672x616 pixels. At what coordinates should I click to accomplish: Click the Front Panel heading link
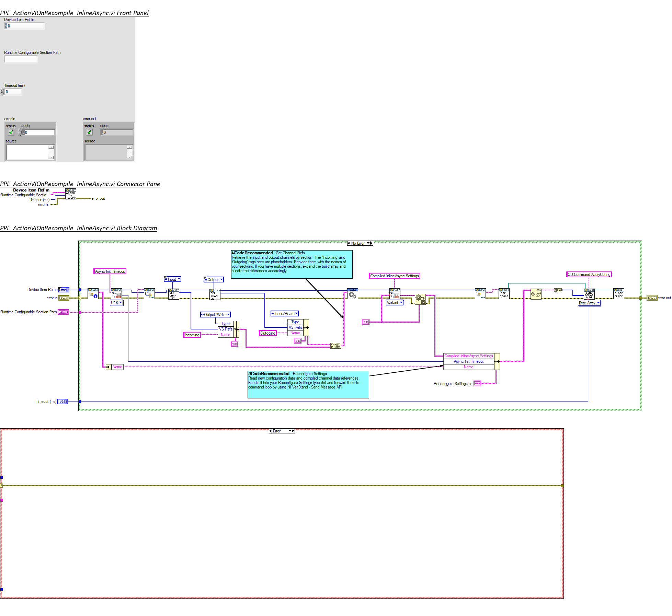(x=74, y=13)
